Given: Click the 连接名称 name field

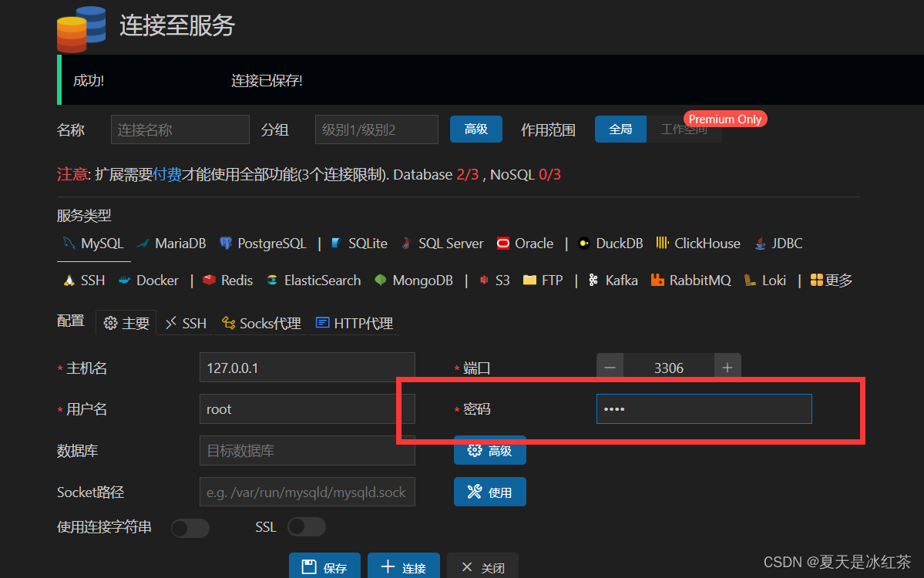Looking at the screenshot, I should coord(180,129).
